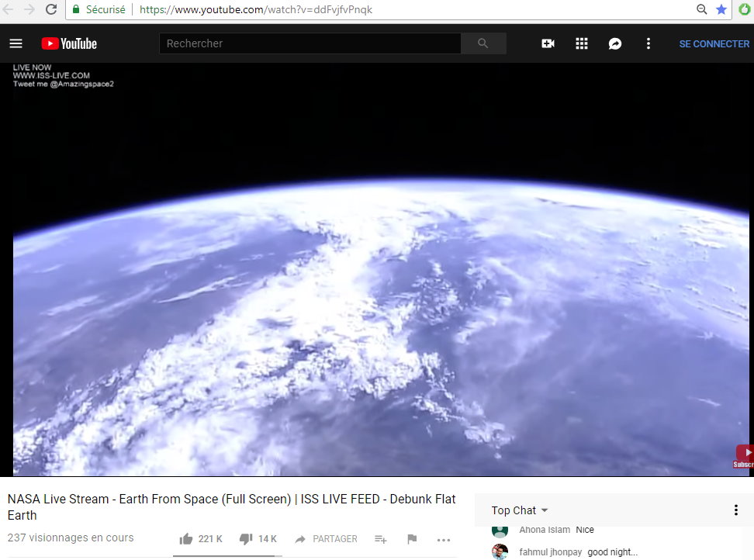Click the PARTAGER share button
This screenshot has height=560, width=754.
327,539
